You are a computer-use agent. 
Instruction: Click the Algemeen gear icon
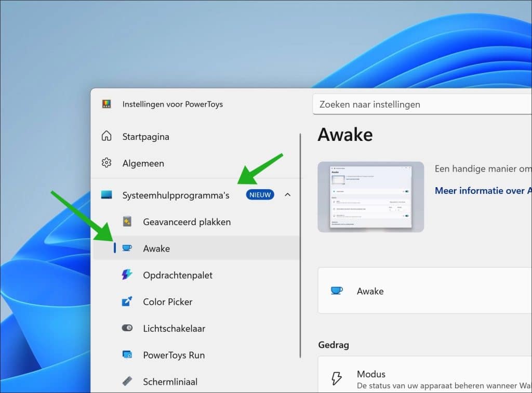pyautogui.click(x=107, y=163)
